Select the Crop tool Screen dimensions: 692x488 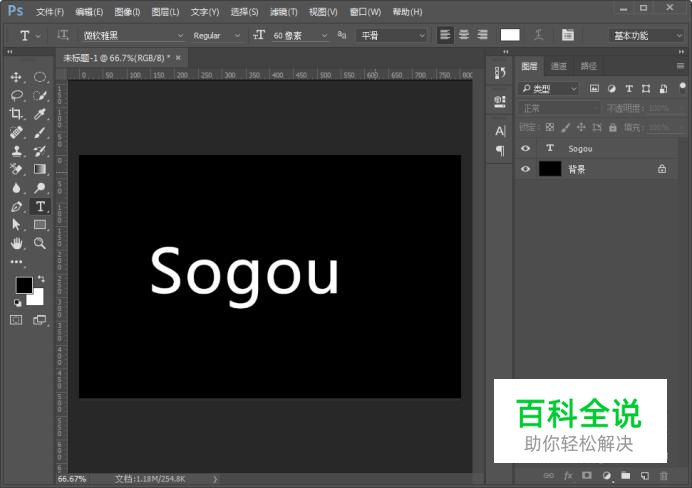[x=16, y=114]
